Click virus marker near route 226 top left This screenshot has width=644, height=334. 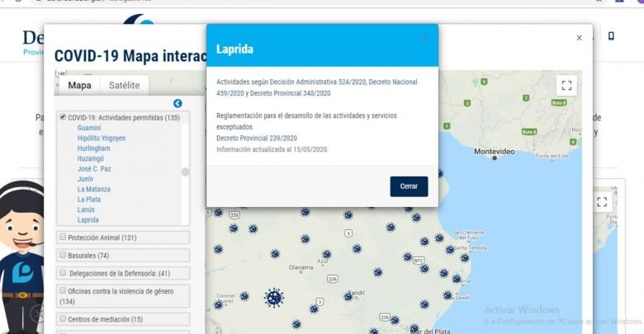pos(219,213)
